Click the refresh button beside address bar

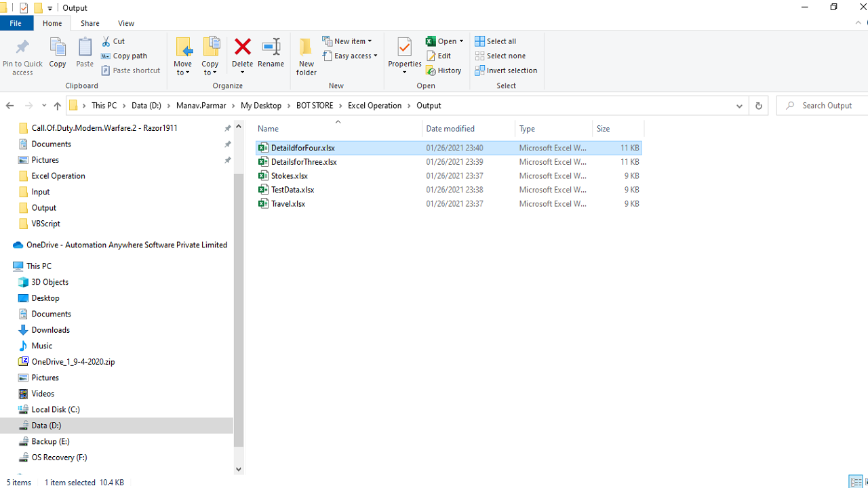pyautogui.click(x=758, y=106)
